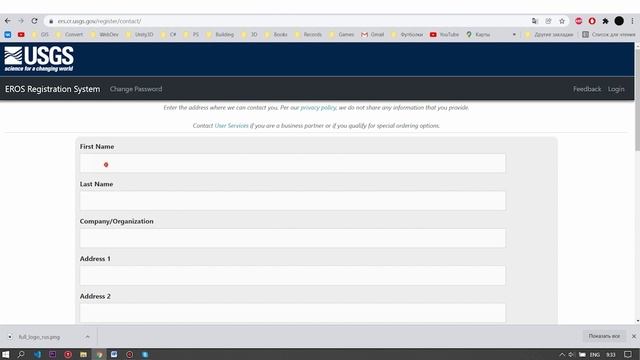Open the Feedback nav item

(x=587, y=89)
